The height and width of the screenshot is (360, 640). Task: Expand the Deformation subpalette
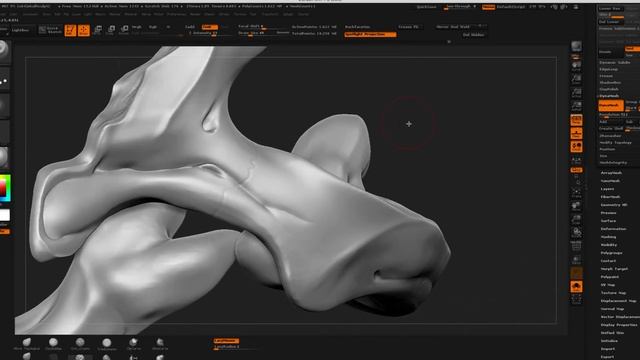coord(613,229)
